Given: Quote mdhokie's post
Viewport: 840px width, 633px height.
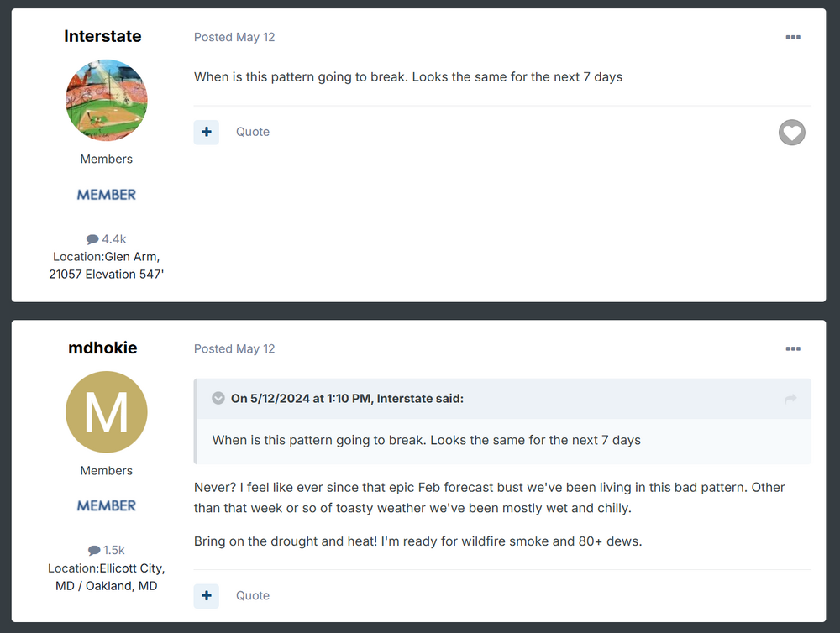Looking at the screenshot, I should point(253,595).
